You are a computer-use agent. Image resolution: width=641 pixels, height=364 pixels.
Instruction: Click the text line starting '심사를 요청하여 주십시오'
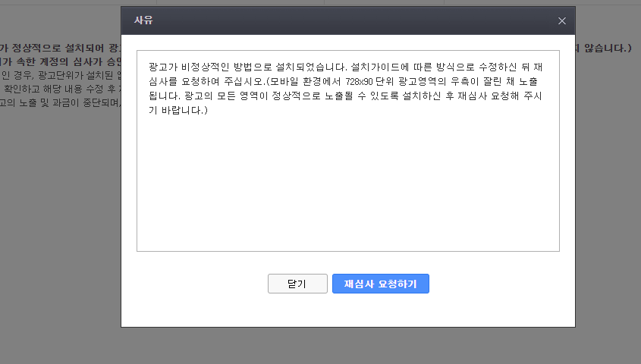pyautogui.click(x=343, y=81)
